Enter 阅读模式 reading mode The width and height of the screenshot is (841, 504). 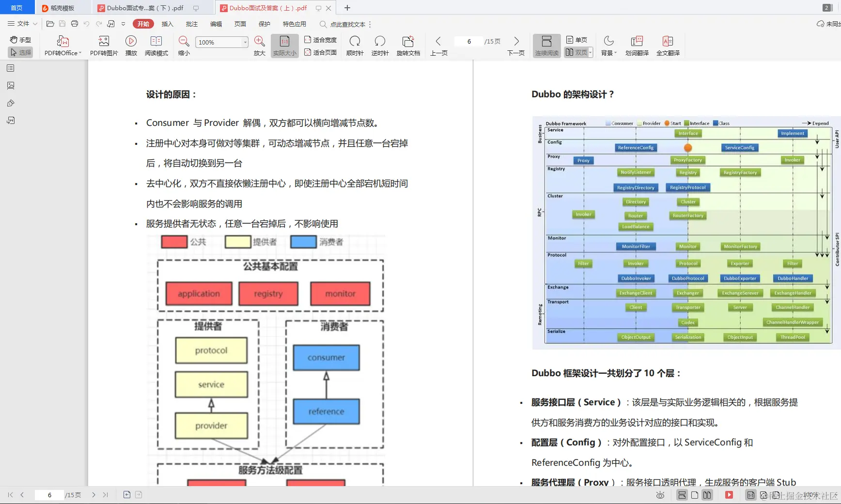(156, 46)
